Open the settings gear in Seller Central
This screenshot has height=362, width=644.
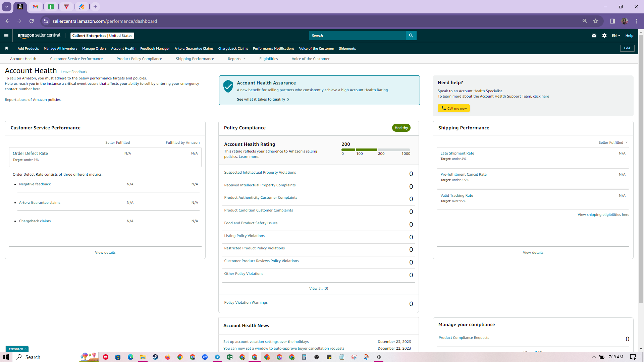point(604,36)
